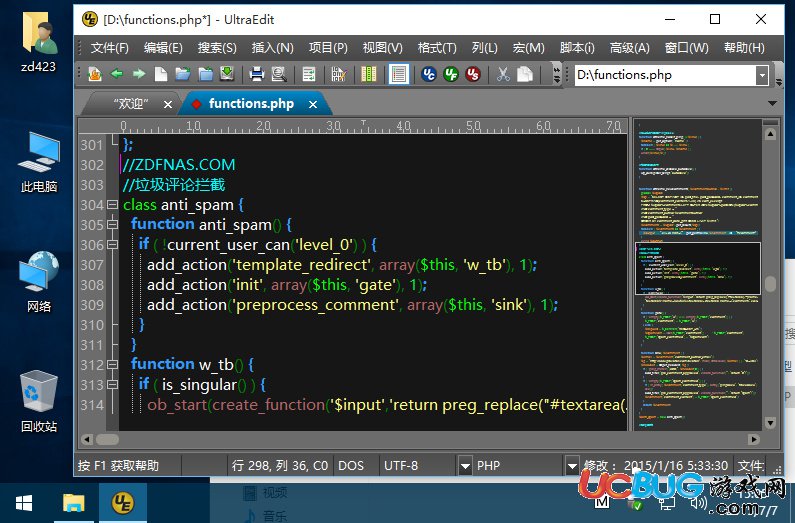Cut selection using the scissors icon
Image resolution: width=795 pixels, height=523 pixels.
502,74
